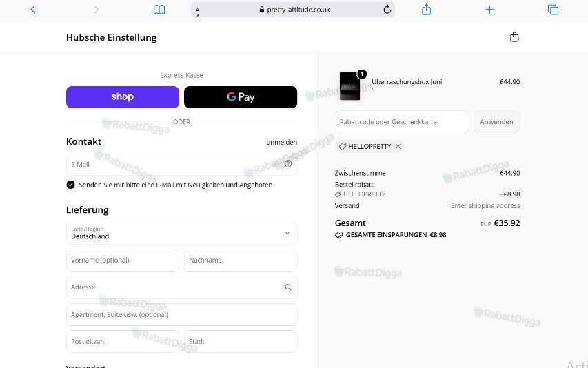588x368 pixels.
Task: Open the shopping bag cart icon
Action: (x=514, y=37)
